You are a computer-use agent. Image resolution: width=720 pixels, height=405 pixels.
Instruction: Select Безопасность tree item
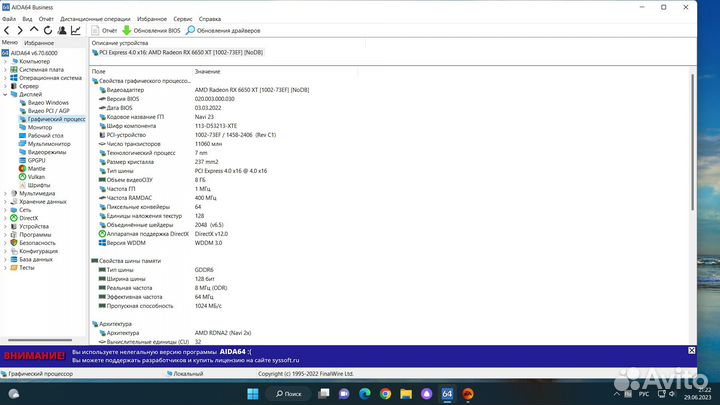click(x=33, y=243)
